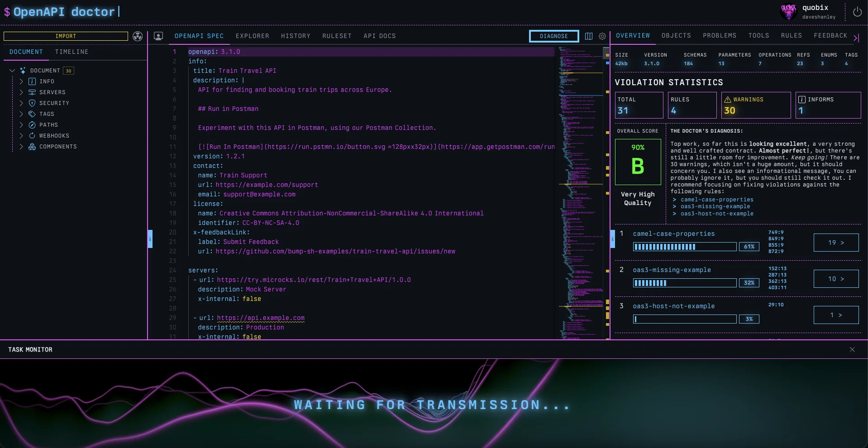The height and width of the screenshot is (448, 868).
Task: Click the Tags label icon in tree
Action: click(32, 114)
